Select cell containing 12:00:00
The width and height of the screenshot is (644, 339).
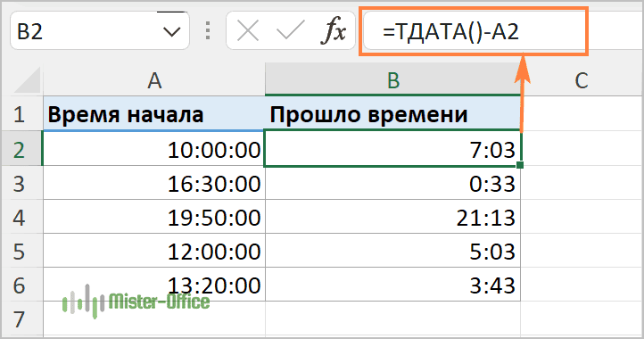(x=154, y=251)
